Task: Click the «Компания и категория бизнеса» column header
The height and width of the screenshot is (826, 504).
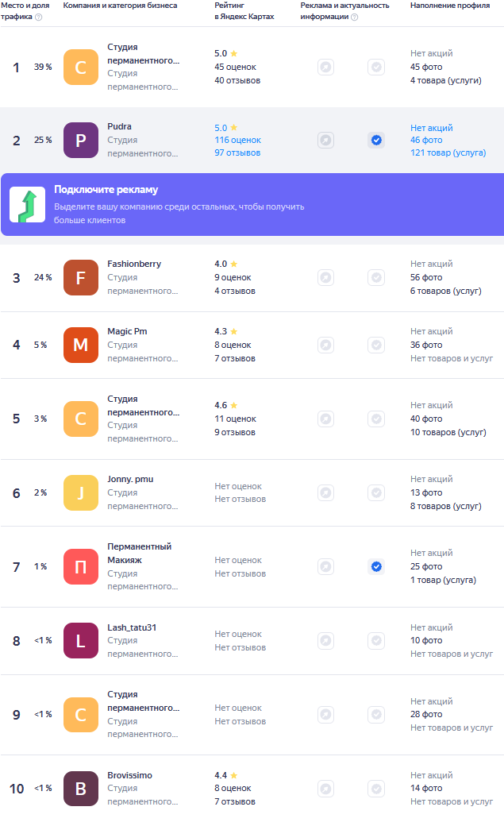Action: [x=120, y=6]
